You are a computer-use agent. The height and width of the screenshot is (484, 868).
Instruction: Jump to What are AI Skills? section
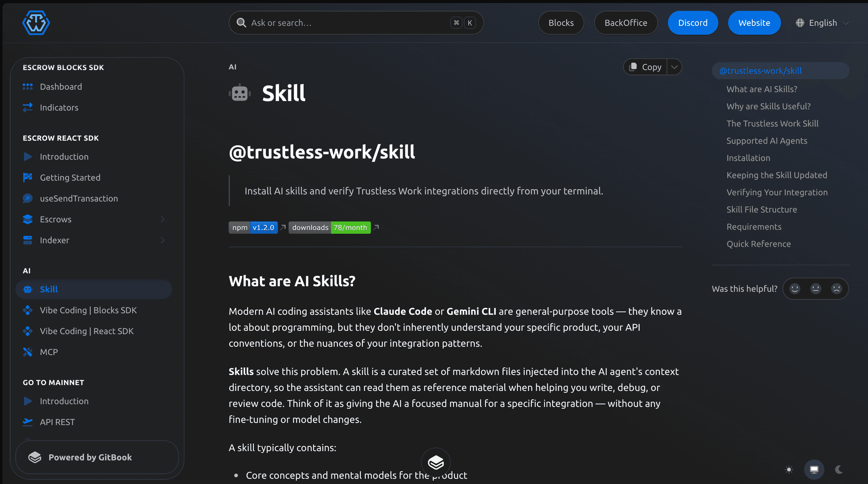coord(762,89)
